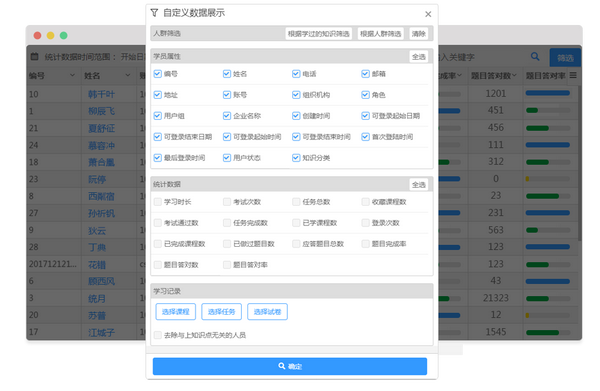Toggle the 账号 checkbox

[x=227, y=95]
